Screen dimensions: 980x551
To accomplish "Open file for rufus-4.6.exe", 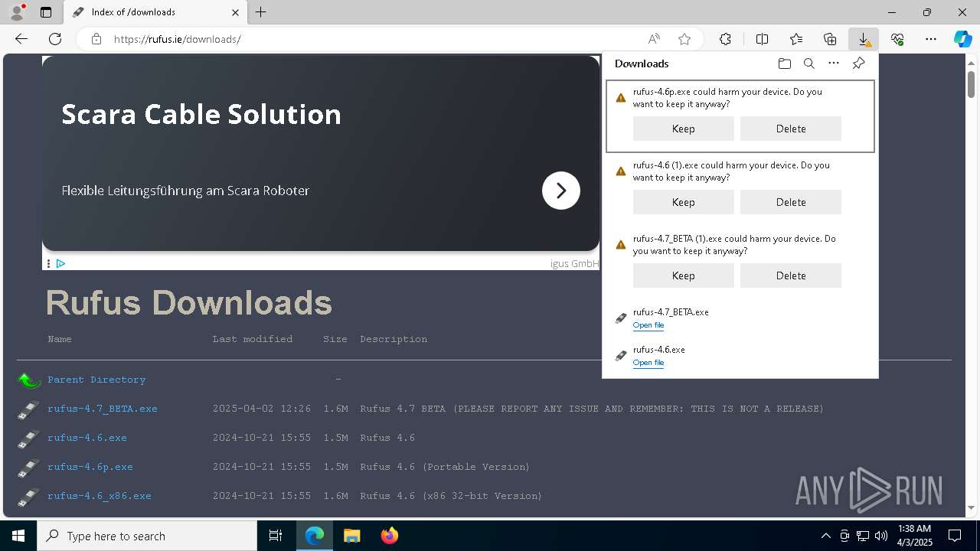I will [648, 363].
